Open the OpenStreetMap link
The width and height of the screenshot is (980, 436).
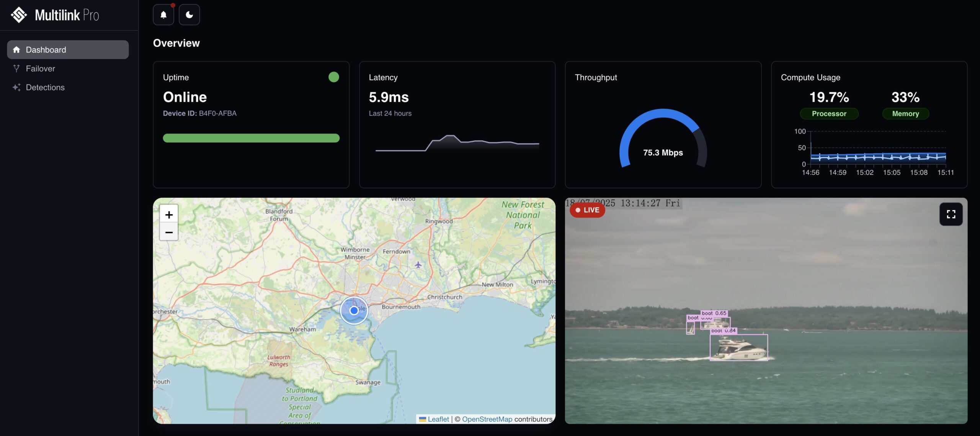coord(487,419)
